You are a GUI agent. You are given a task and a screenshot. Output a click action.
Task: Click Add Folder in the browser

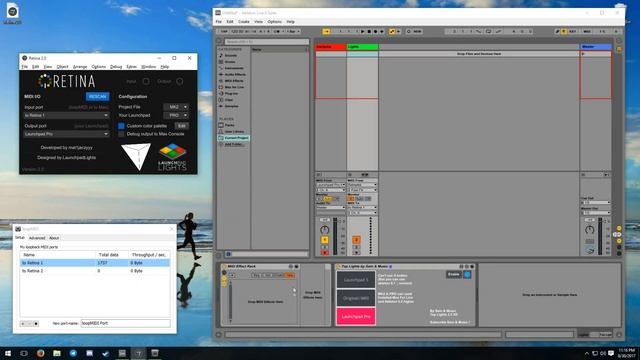pyautogui.click(x=233, y=144)
